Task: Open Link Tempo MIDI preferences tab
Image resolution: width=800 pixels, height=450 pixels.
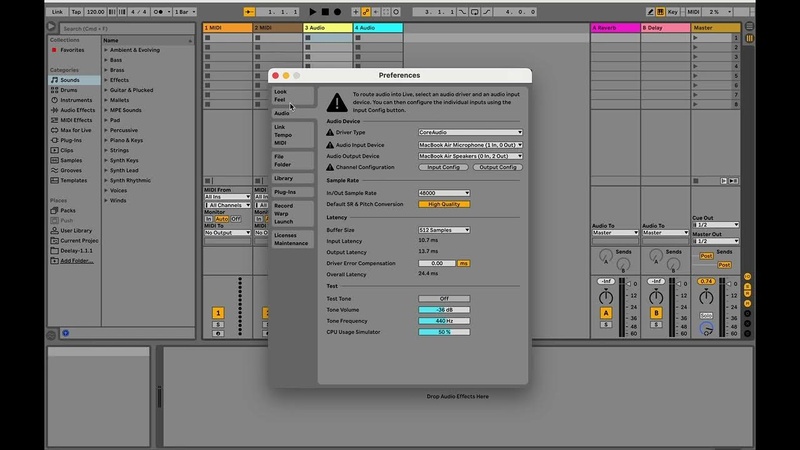Action: (x=292, y=135)
